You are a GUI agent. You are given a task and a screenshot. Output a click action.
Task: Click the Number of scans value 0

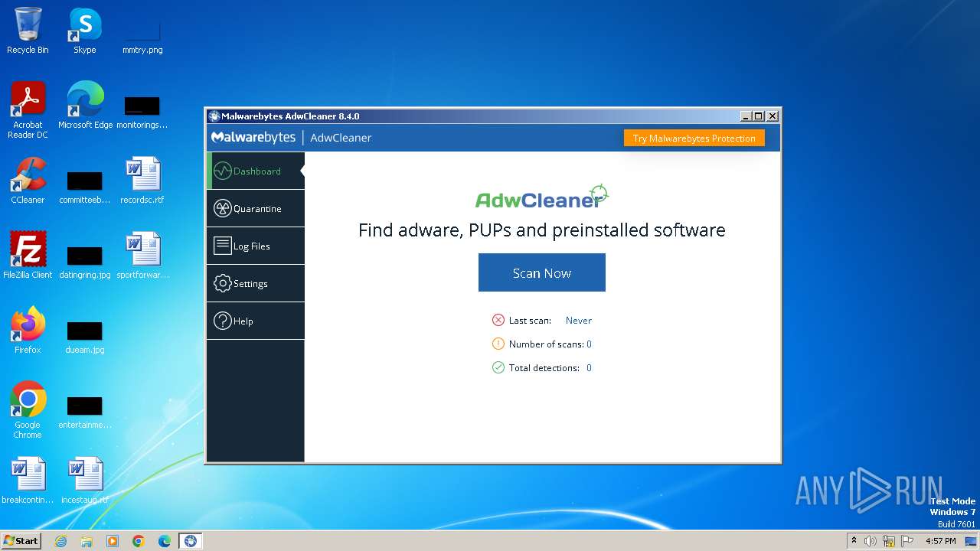pyautogui.click(x=589, y=344)
